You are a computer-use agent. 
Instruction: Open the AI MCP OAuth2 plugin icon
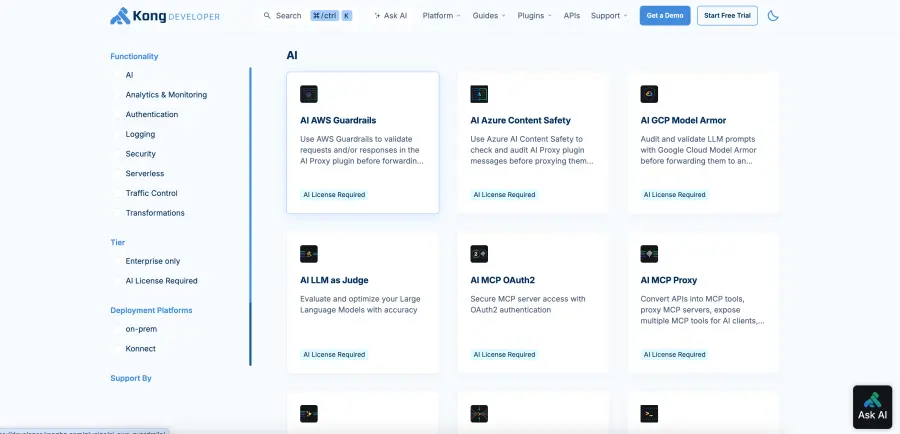[479, 254]
